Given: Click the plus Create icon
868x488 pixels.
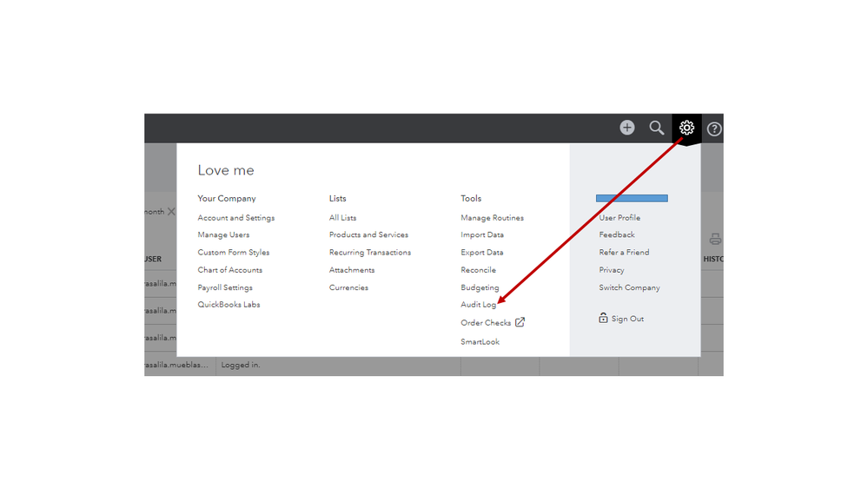Looking at the screenshot, I should 626,128.
